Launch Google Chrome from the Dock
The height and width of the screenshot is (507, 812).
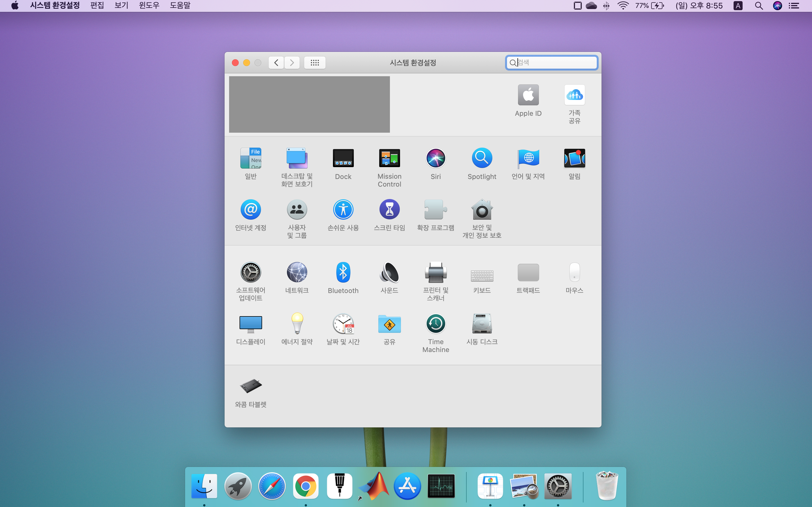(x=306, y=486)
